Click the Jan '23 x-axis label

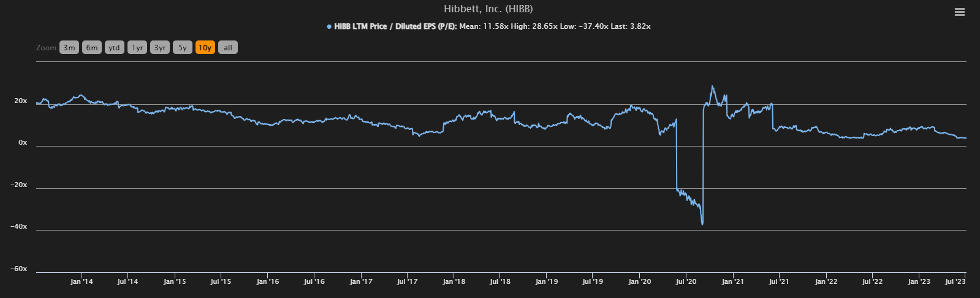(x=919, y=281)
